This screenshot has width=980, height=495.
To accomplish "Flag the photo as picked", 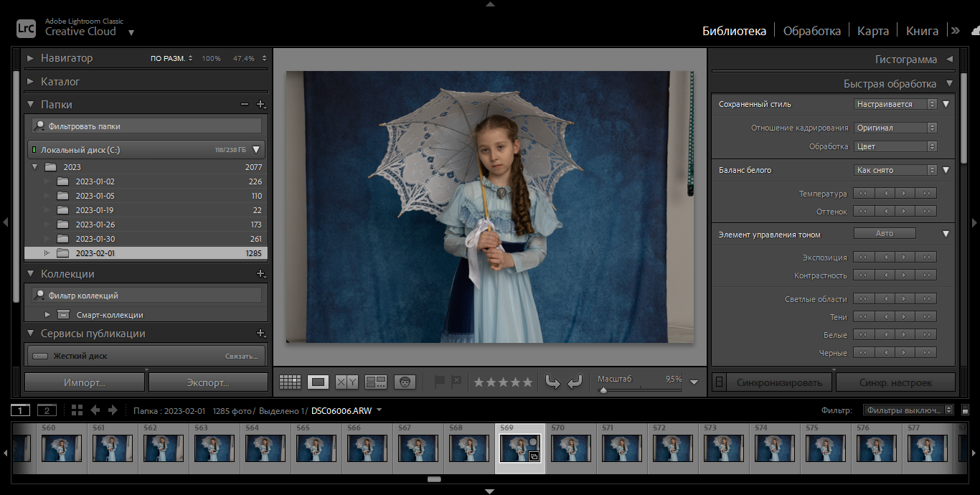I will pyautogui.click(x=440, y=382).
